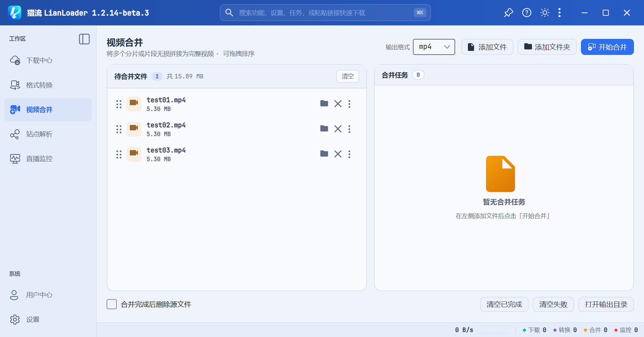Image resolution: width=644 pixels, height=337 pixels.
Task: Grab the drag handle of test02.mp4
Action: [x=119, y=129]
